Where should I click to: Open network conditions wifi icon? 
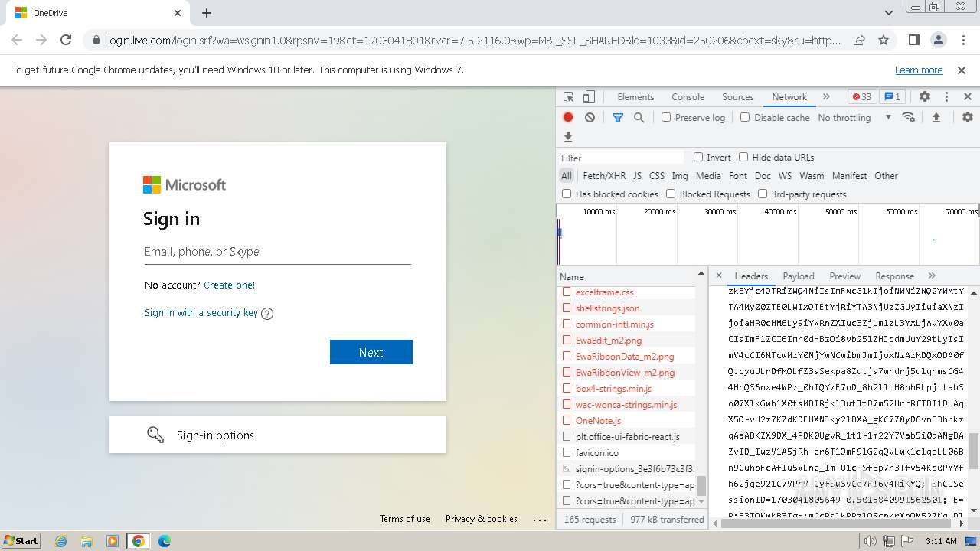[909, 117]
